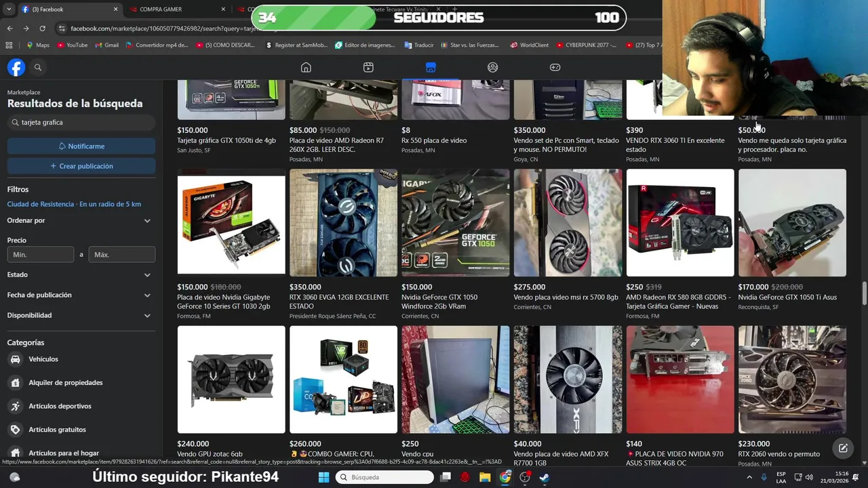The width and height of the screenshot is (868, 488).
Task: Expand the Disponibilidad filter
Action: tap(81, 315)
